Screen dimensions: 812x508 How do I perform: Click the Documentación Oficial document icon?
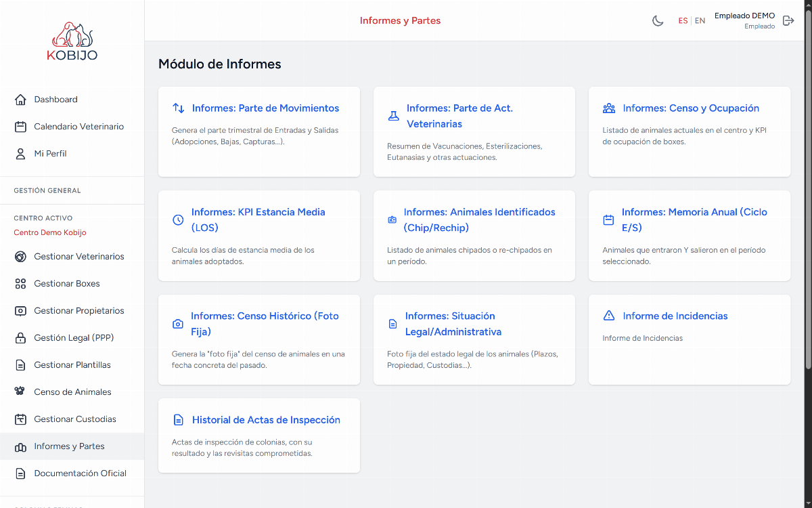20,473
